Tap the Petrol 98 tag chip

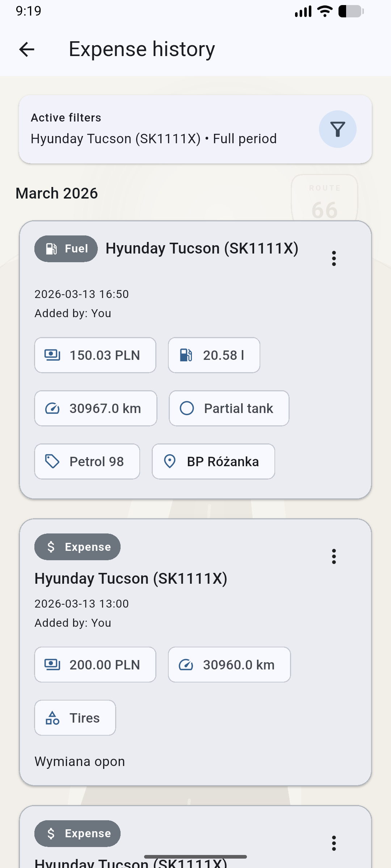click(87, 461)
